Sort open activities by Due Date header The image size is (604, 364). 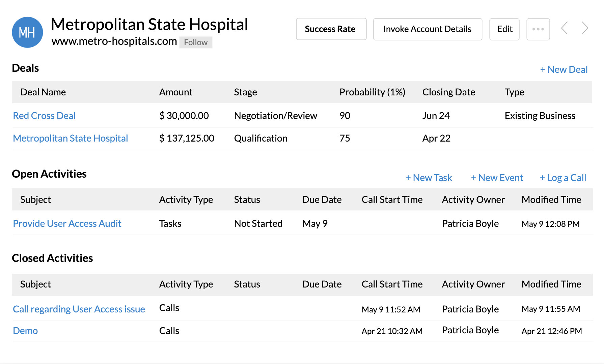coord(322,200)
